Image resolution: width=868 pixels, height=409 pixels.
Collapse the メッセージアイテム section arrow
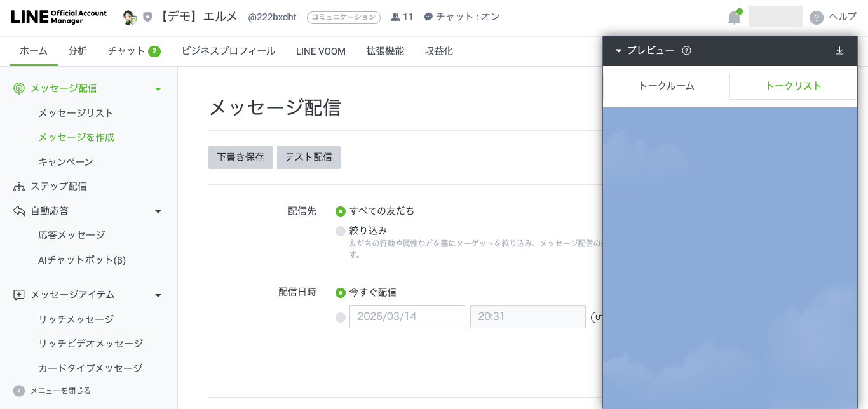158,295
